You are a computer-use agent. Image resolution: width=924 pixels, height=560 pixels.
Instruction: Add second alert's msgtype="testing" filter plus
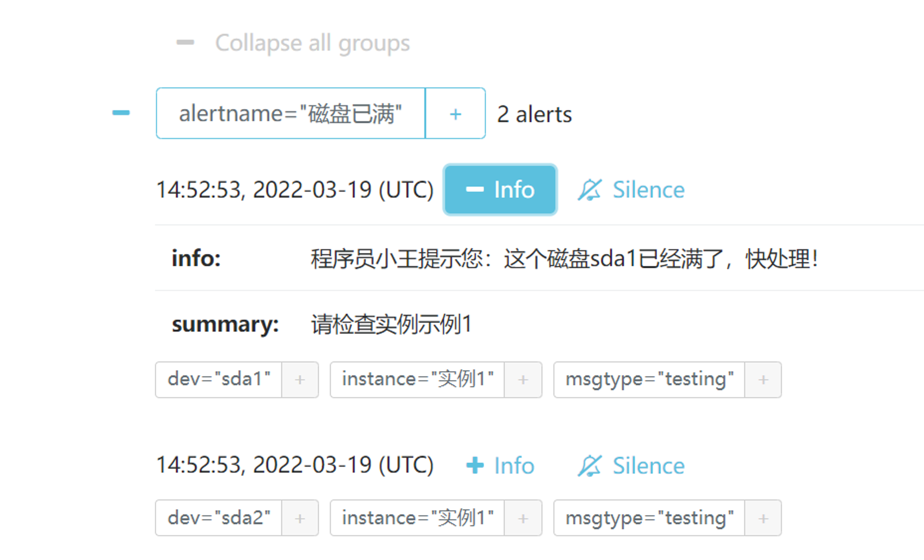pos(763,518)
